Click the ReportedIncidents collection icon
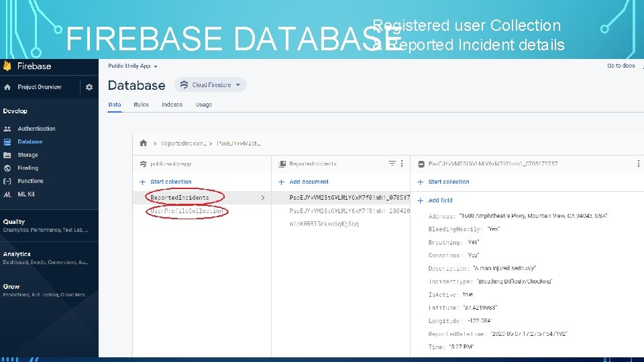 coord(282,164)
